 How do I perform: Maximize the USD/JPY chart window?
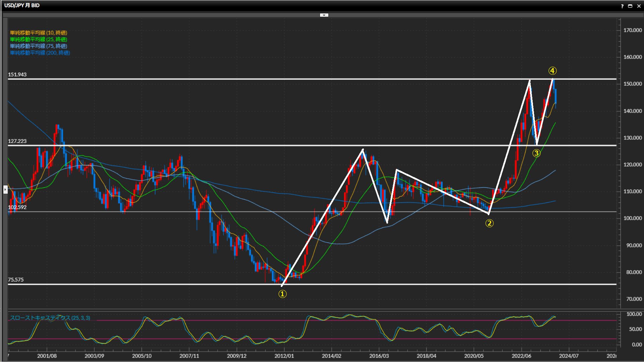tap(630, 6)
